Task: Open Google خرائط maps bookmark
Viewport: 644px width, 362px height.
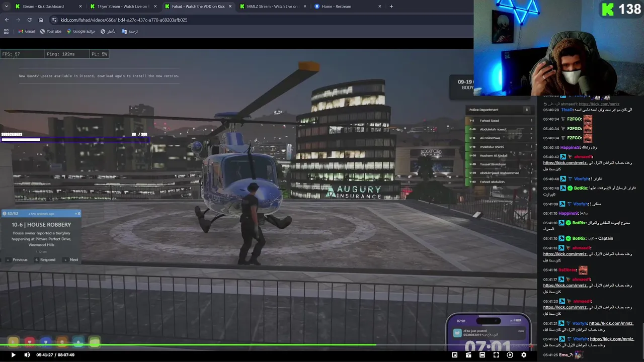Action: (81, 31)
